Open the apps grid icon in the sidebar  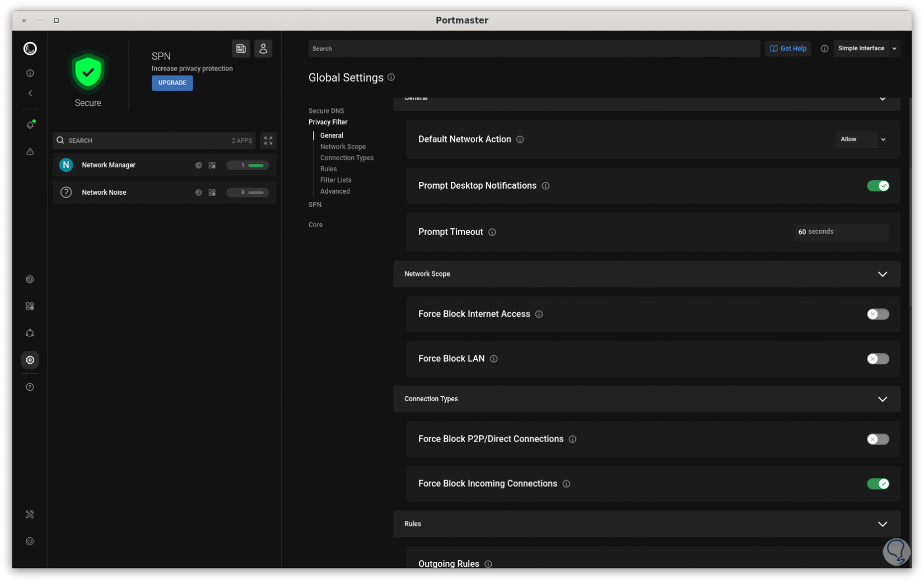[x=30, y=306]
